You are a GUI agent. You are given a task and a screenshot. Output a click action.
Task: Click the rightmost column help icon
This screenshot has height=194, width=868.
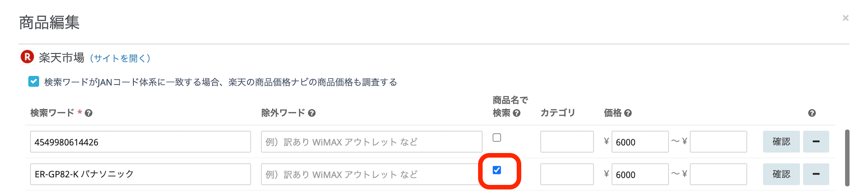[812, 113]
